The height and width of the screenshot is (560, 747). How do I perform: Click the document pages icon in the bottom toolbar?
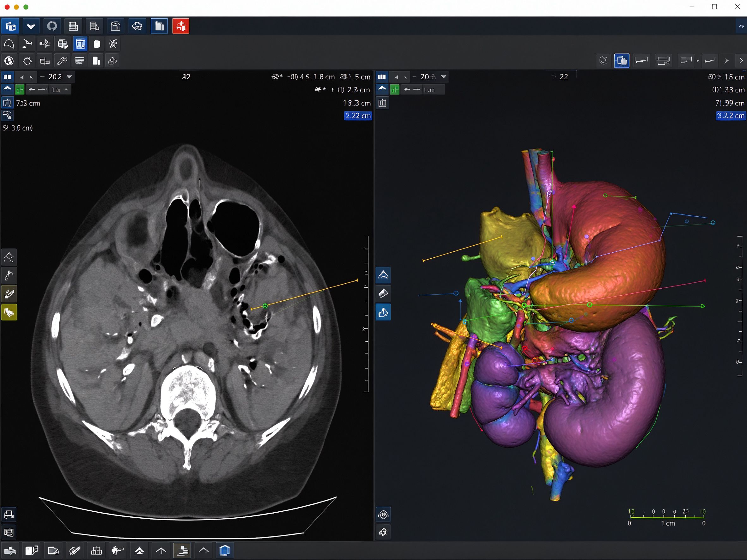(31, 551)
